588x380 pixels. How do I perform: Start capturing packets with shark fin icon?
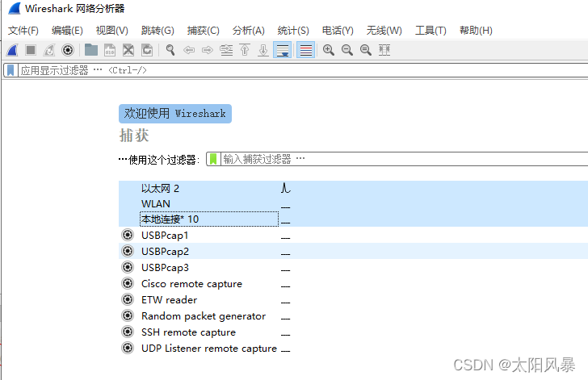pos(12,50)
